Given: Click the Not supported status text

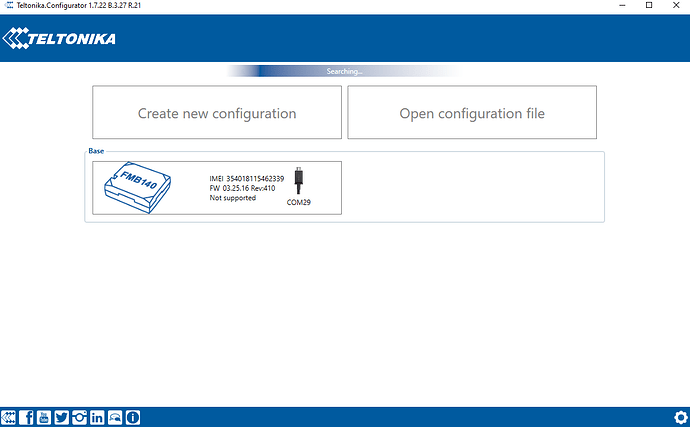Looking at the screenshot, I should click(x=233, y=198).
